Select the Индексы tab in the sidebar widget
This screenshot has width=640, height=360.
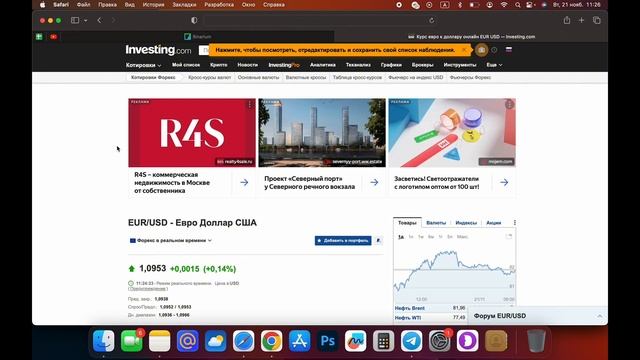tap(466, 222)
